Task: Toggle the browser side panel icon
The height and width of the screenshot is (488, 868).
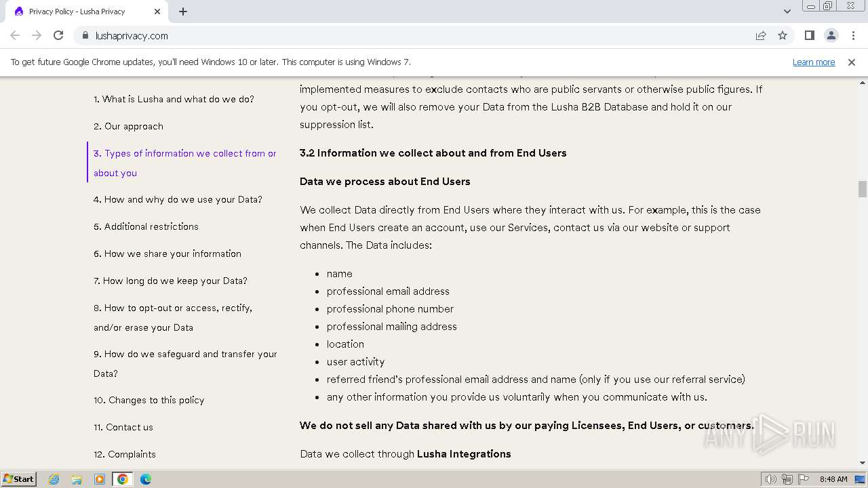Action: 809,35
